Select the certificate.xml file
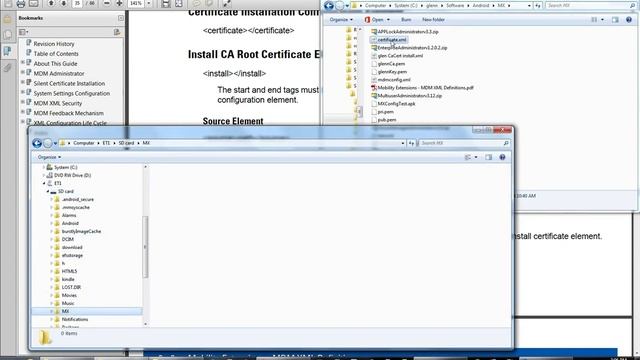The width and height of the screenshot is (640, 360). point(389,40)
